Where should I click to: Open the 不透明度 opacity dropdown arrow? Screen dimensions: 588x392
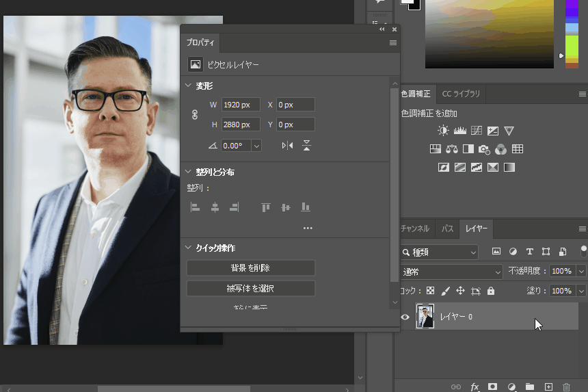[x=581, y=271]
